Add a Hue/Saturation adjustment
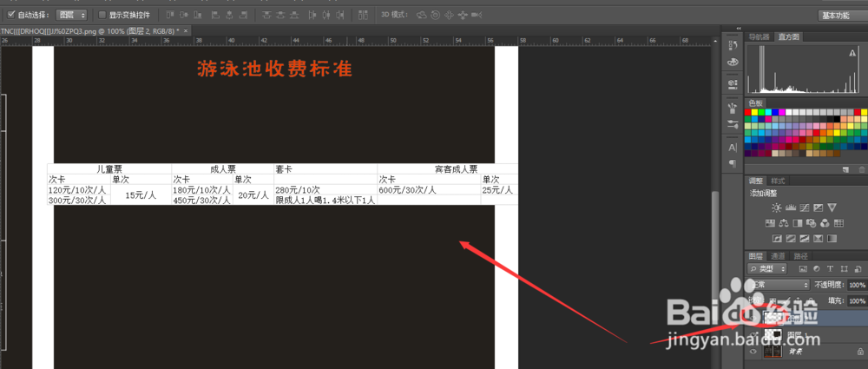This screenshot has height=369, width=868. [x=770, y=223]
